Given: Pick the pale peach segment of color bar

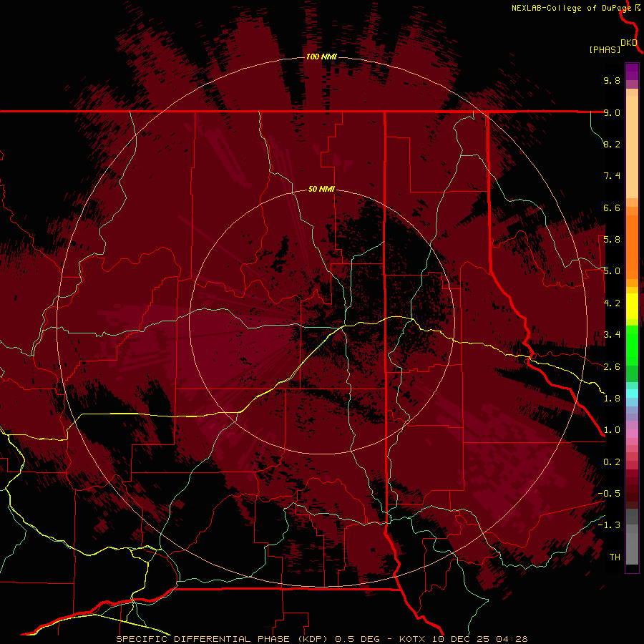Looking at the screenshot, I should pyautogui.click(x=632, y=147).
